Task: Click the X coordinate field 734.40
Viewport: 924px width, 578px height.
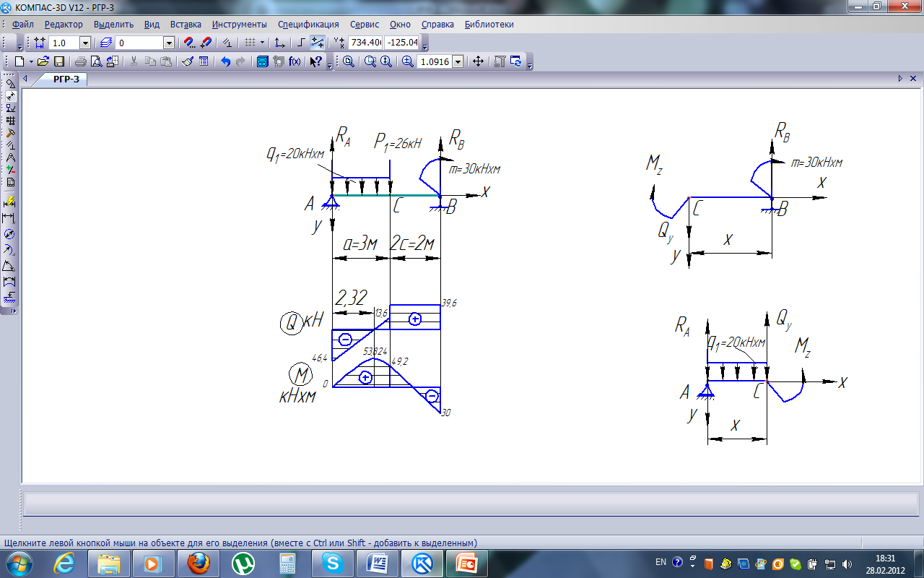Action: pyautogui.click(x=365, y=43)
